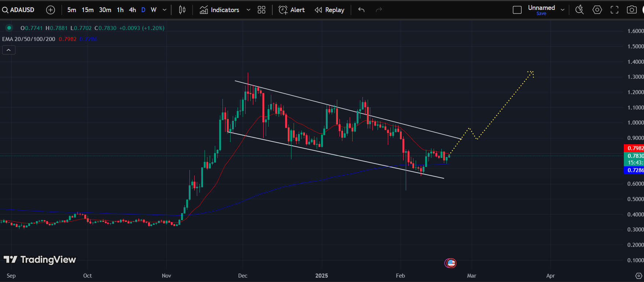644x282 pixels.
Task: Enter fullscreen mode
Action: [614, 10]
